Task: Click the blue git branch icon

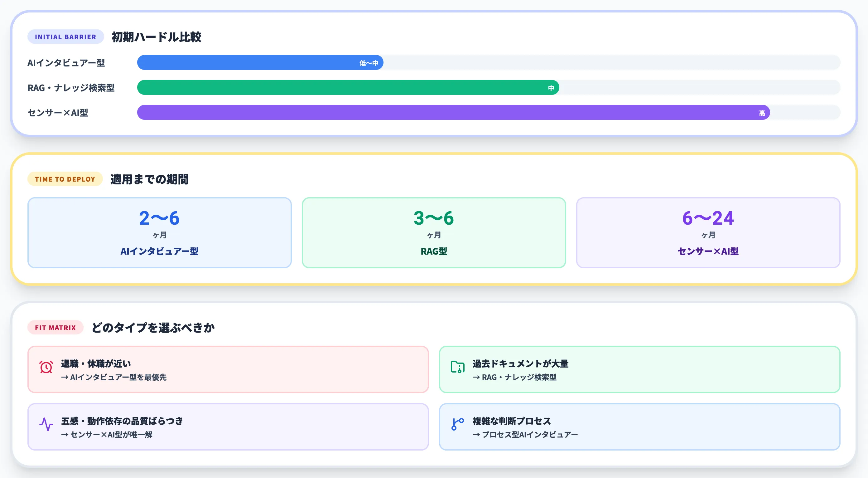Action: click(458, 424)
